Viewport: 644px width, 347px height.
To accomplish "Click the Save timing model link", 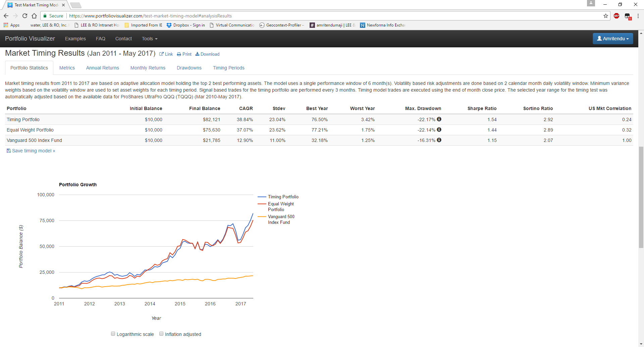I will pyautogui.click(x=31, y=151).
